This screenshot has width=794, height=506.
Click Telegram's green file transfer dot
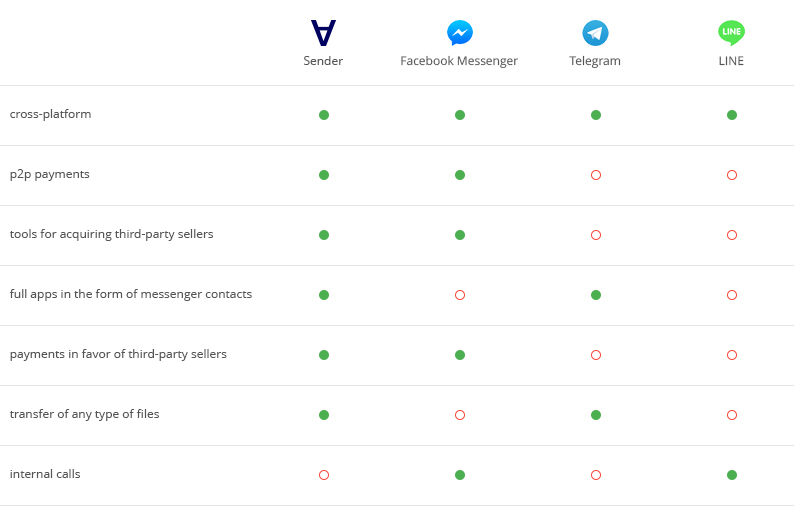click(596, 415)
